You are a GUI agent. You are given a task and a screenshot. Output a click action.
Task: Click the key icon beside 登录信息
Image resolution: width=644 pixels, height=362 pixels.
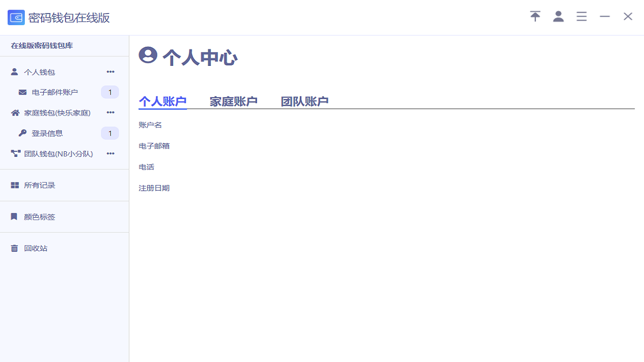tap(23, 133)
